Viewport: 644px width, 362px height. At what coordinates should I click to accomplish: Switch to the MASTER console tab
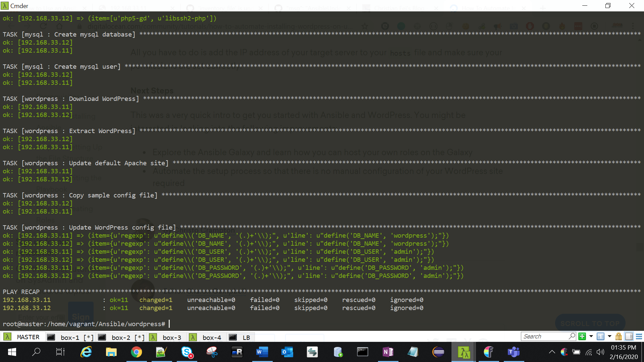(28, 337)
